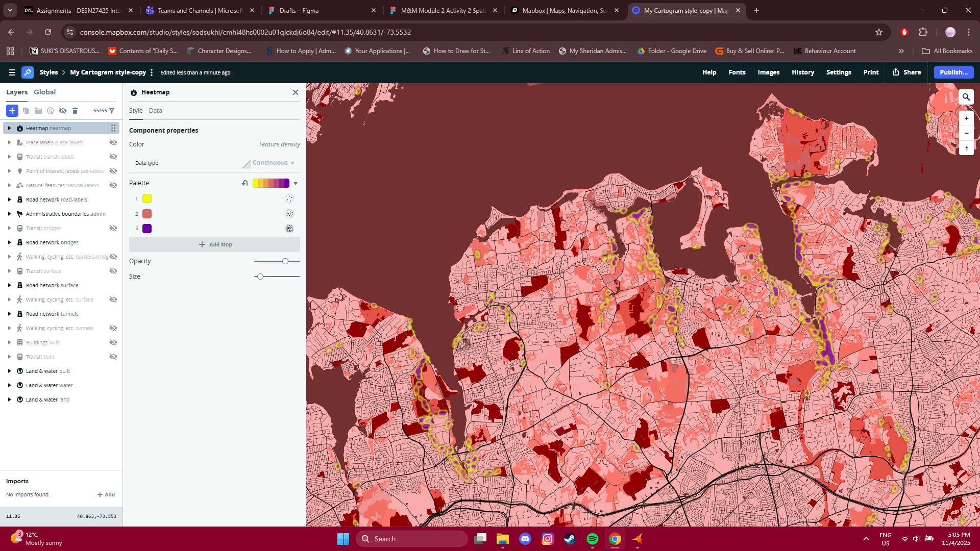Delete the Heatmap layer with trash icon

[x=75, y=111]
